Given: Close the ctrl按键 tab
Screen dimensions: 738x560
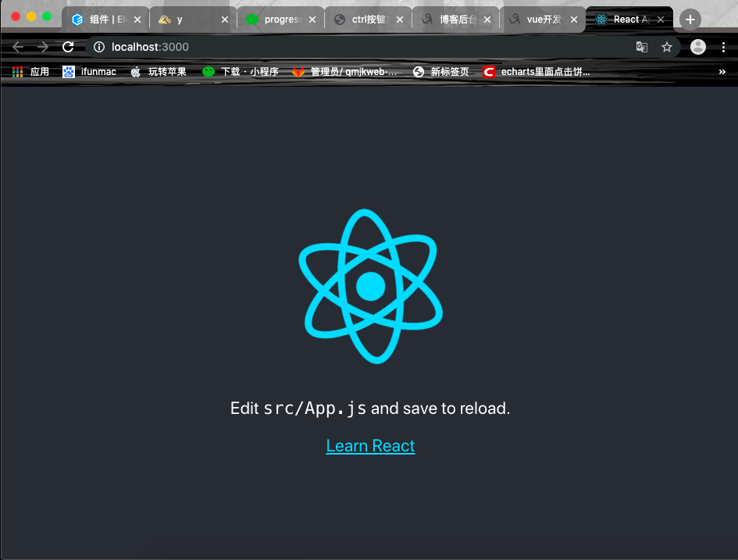Looking at the screenshot, I should point(400,20).
